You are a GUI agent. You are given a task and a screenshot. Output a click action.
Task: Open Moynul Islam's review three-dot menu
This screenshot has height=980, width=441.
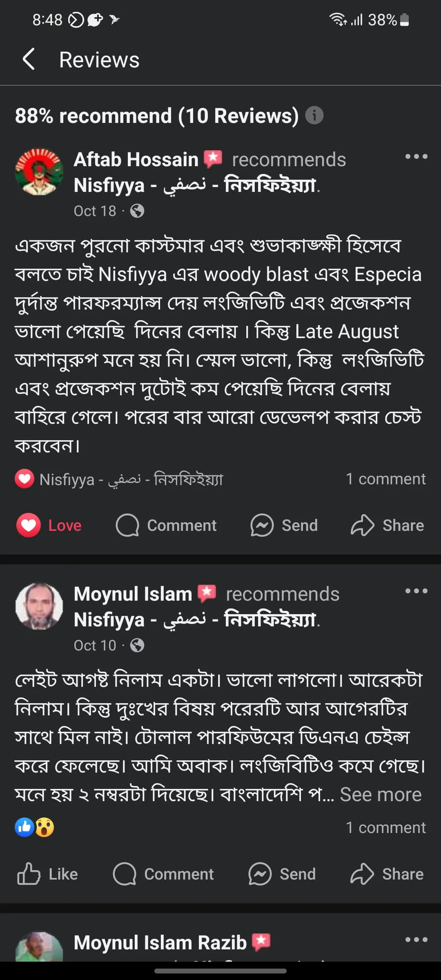tap(416, 591)
